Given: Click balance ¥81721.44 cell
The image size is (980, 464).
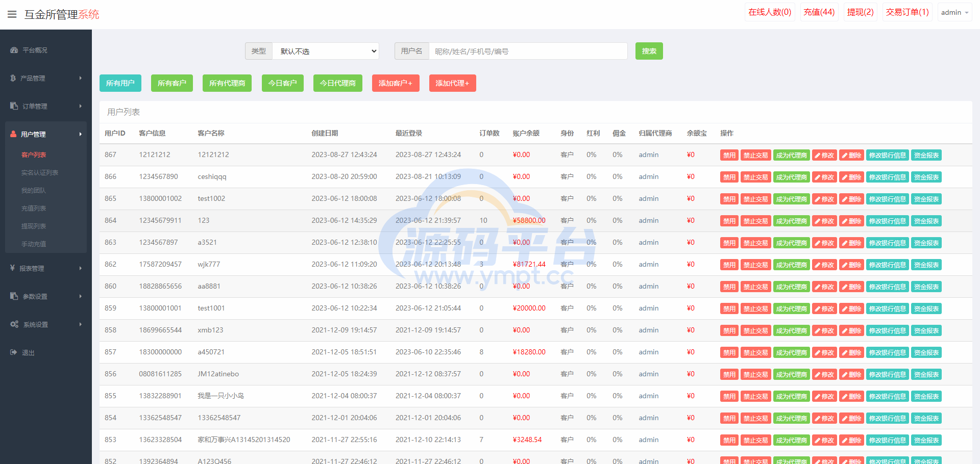Looking at the screenshot, I should coord(529,264).
